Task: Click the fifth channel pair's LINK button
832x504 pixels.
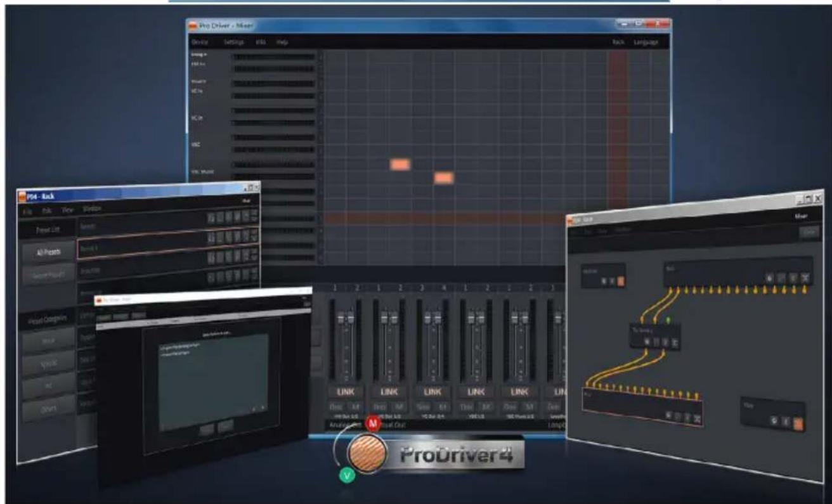Action: click(x=519, y=392)
